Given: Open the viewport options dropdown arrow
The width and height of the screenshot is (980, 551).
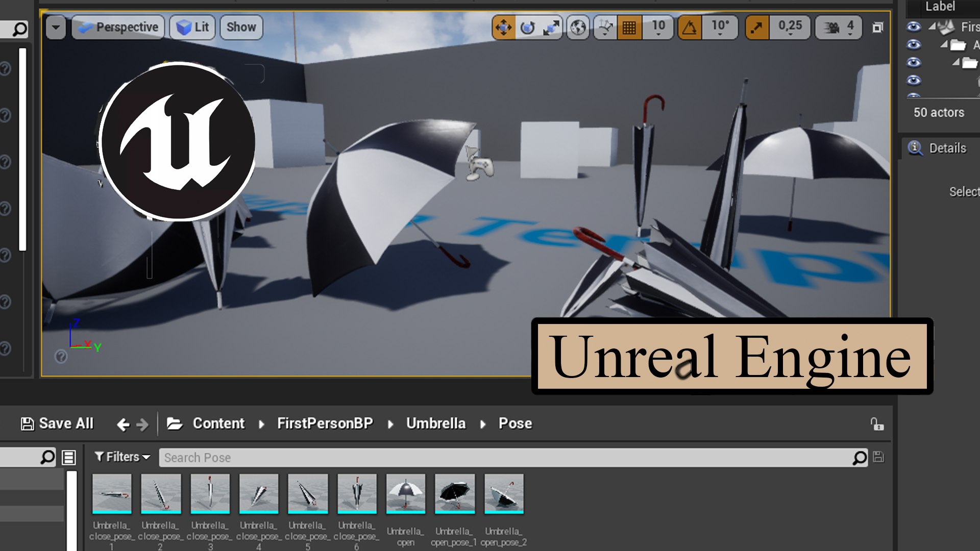Looking at the screenshot, I should coord(56,27).
